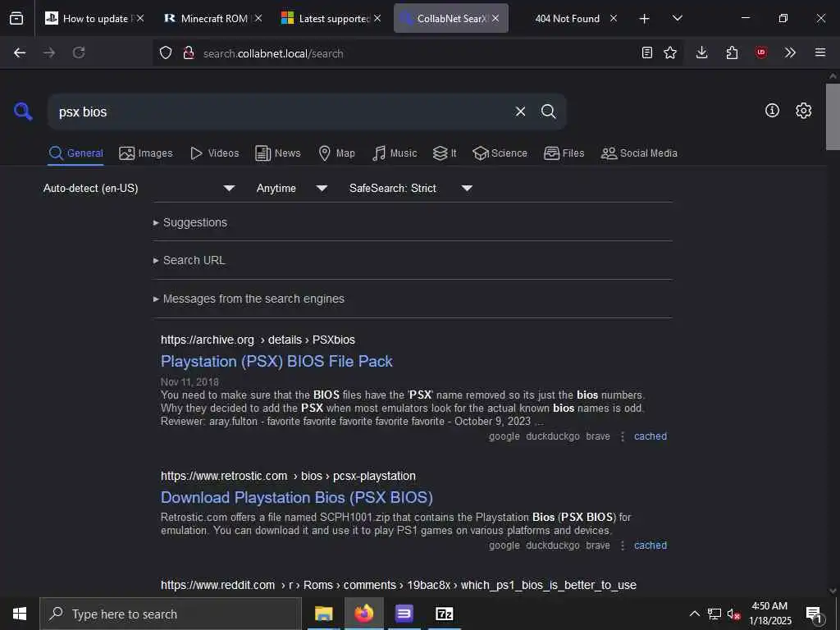This screenshot has height=630, width=840.
Task: Open a new tab
Action: point(645,19)
